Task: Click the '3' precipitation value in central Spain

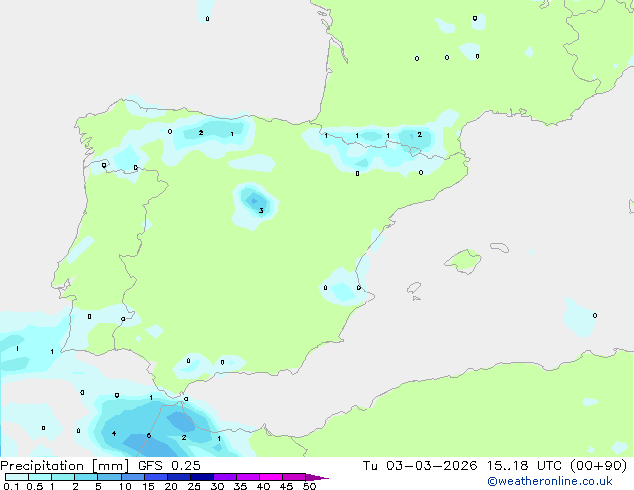Action: pos(261,210)
